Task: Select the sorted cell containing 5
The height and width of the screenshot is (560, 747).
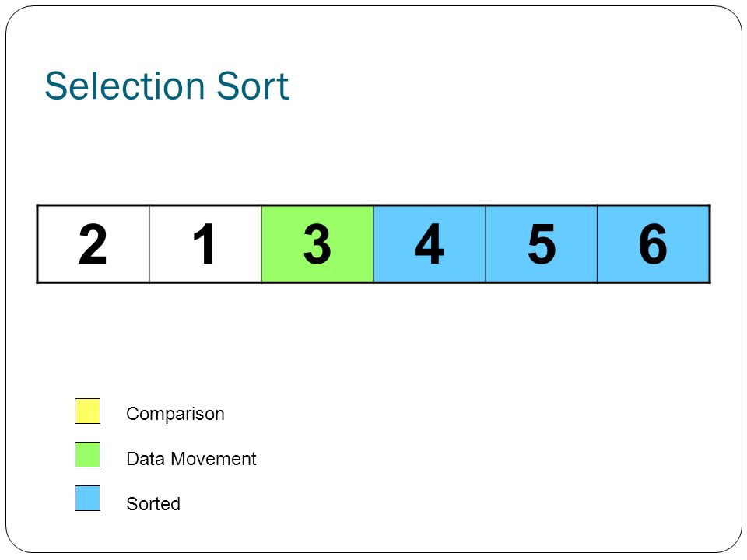Action: [542, 243]
